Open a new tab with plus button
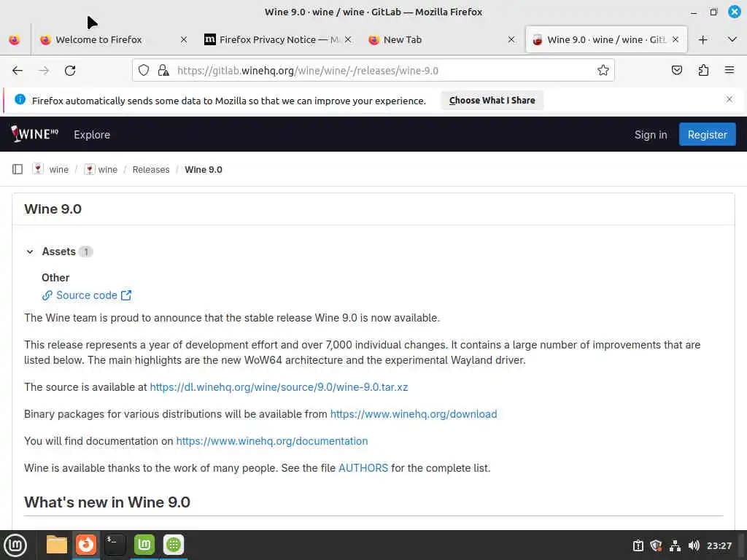The image size is (747, 560). 703,40
